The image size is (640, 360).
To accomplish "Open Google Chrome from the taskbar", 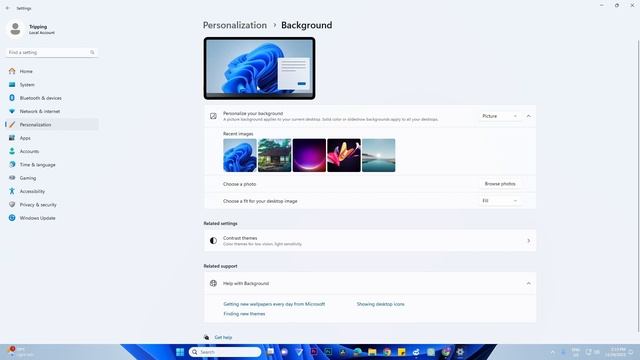I will [387, 352].
